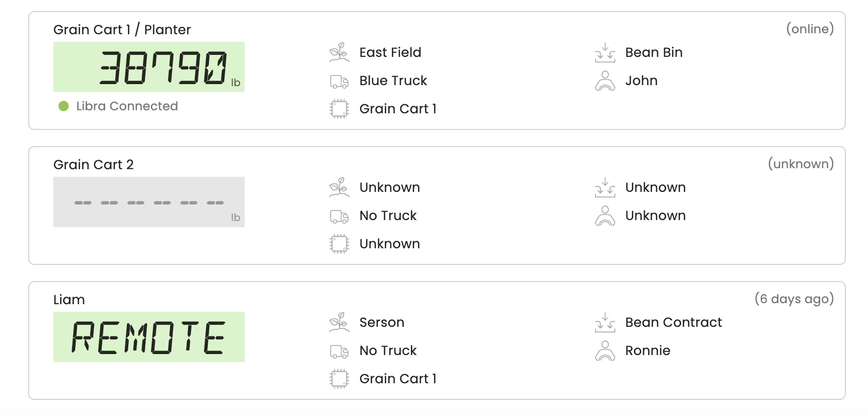Viewport: 868px width, 414px height.
Task: Click the field icon beside Serson
Action: pyautogui.click(x=339, y=322)
